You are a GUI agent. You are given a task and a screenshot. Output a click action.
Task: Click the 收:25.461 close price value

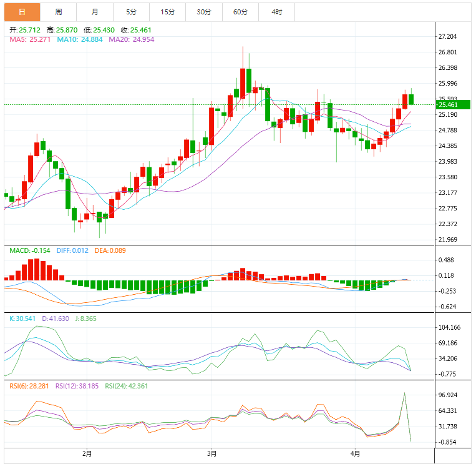tap(136, 30)
